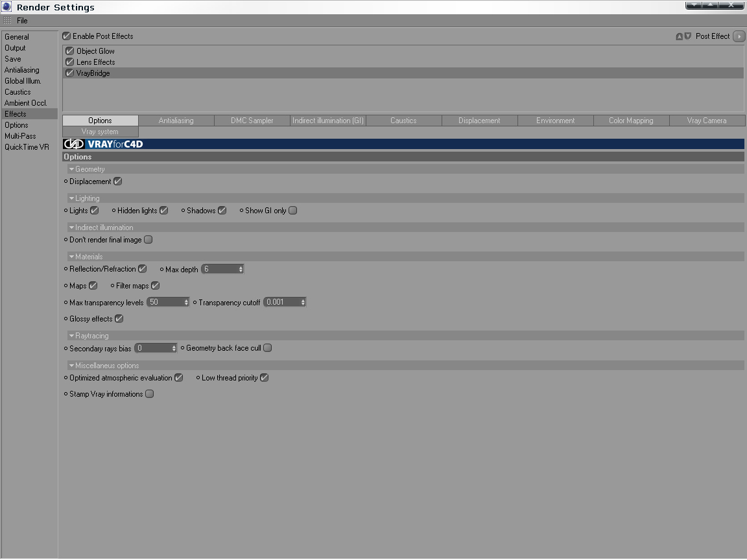Toggle Enable Post Effects checkbox
This screenshot has width=747, height=560.
pyautogui.click(x=67, y=36)
